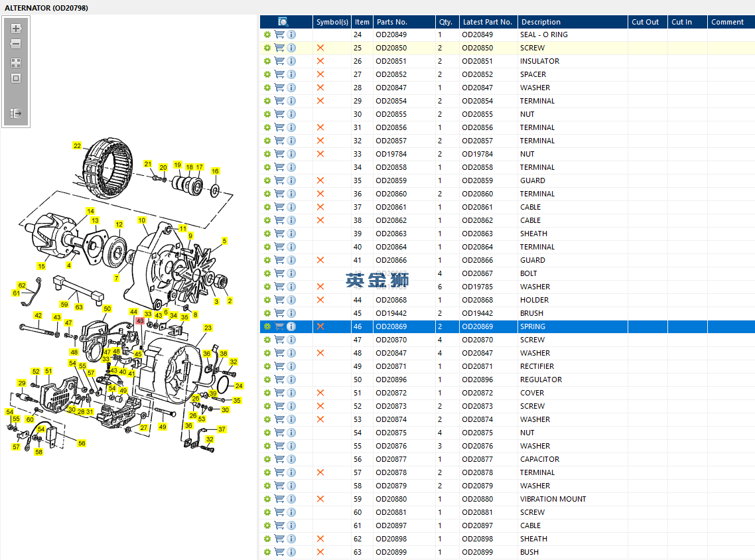Open info for item 45 brush
This screenshot has height=560, width=755.
click(x=291, y=313)
